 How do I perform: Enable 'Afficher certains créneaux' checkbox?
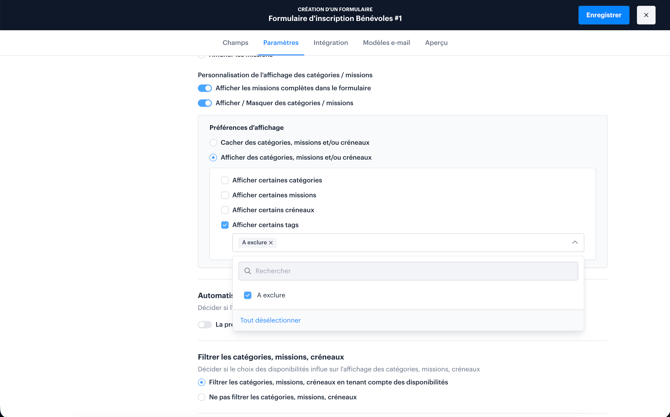[x=225, y=210]
